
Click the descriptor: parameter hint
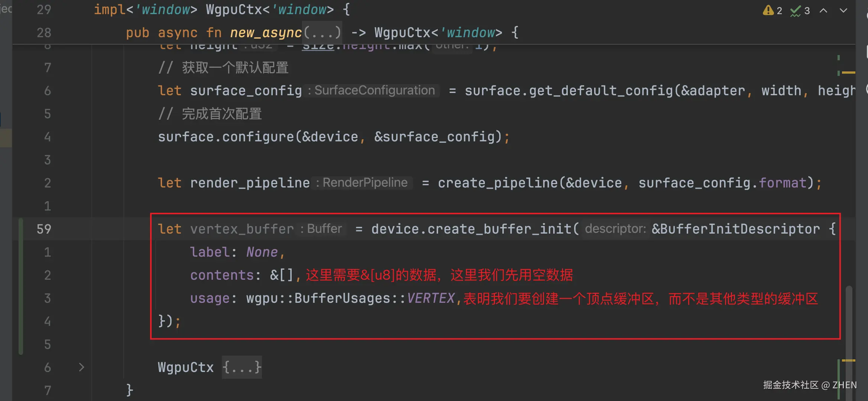click(x=615, y=229)
